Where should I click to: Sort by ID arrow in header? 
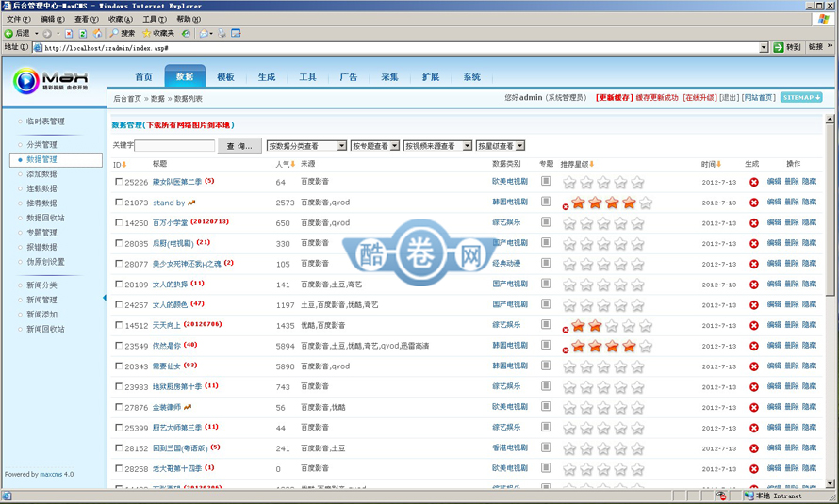point(124,165)
